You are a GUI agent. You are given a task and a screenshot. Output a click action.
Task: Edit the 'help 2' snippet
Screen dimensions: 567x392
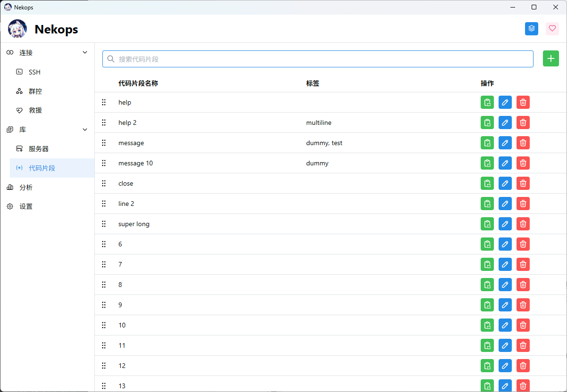click(x=505, y=123)
